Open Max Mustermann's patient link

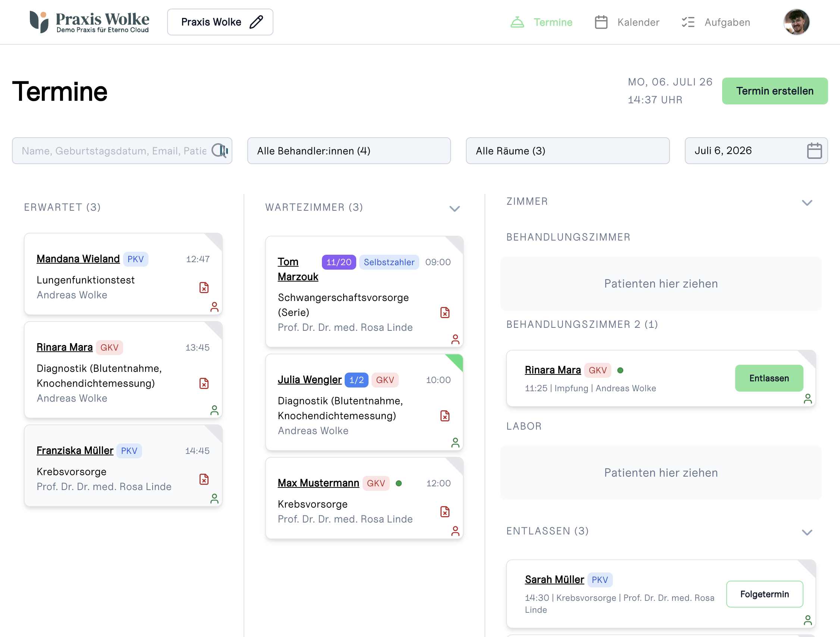coord(318,483)
